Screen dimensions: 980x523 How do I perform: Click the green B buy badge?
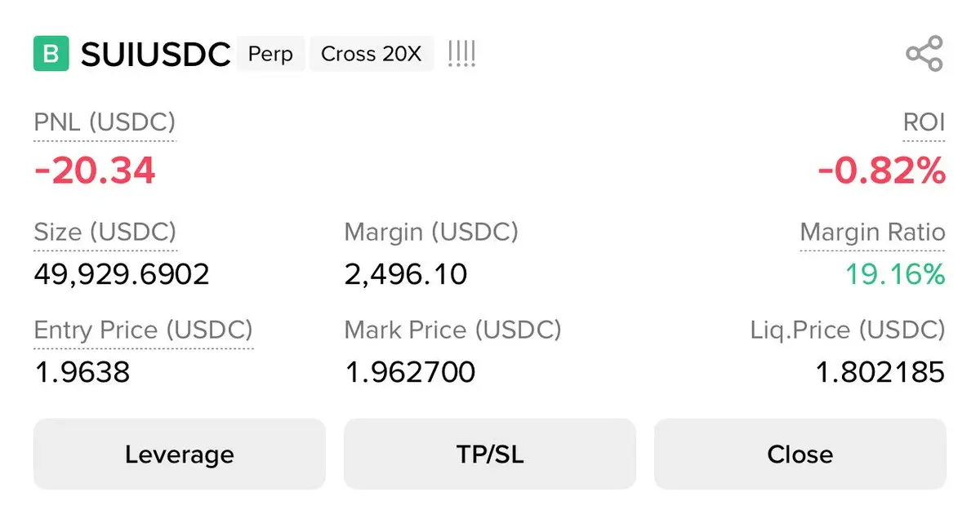pos(51,54)
